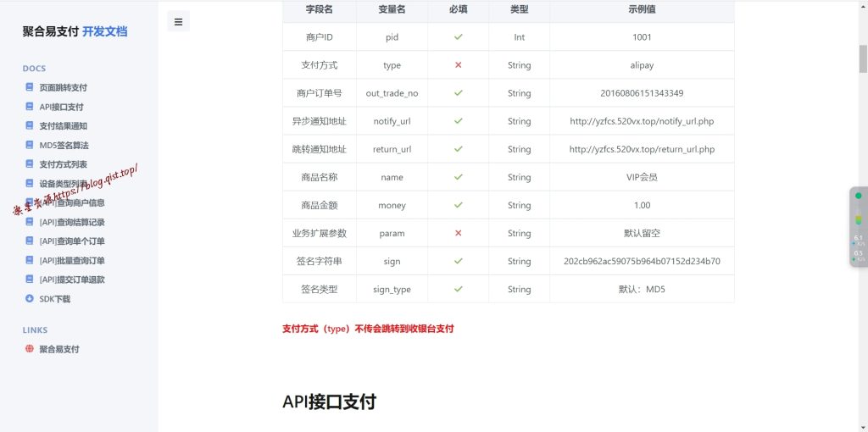868x432 pixels.
Task: Go to [API]批量查询订单 section
Action: 72,261
